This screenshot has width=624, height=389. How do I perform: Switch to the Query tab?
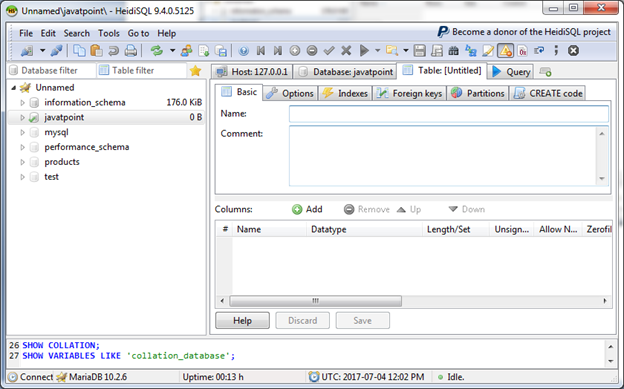(x=511, y=72)
